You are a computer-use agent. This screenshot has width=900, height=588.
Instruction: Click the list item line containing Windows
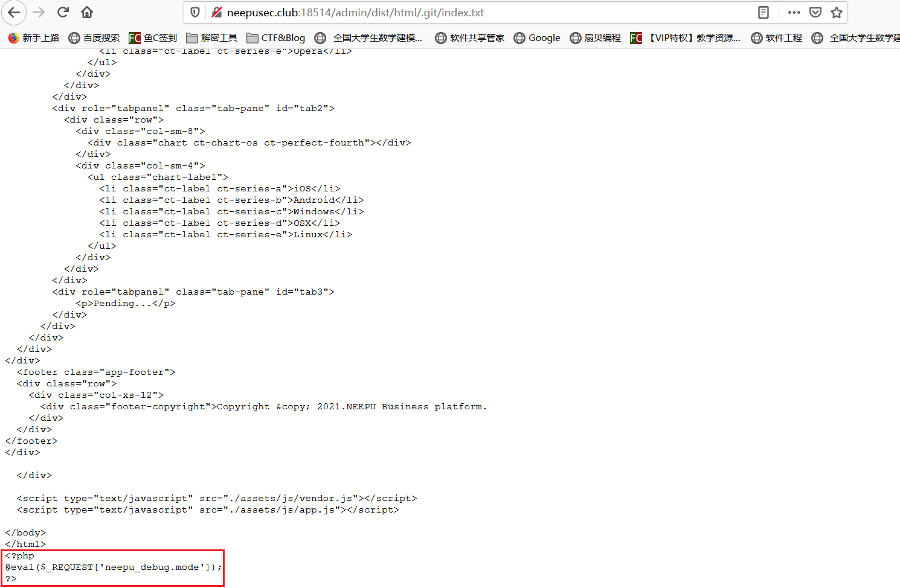click(232, 212)
